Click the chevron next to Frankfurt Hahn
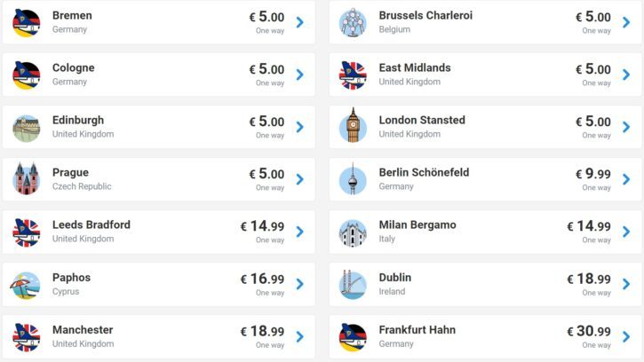Screen dimensions: 644x362 pyautogui.click(x=626, y=337)
